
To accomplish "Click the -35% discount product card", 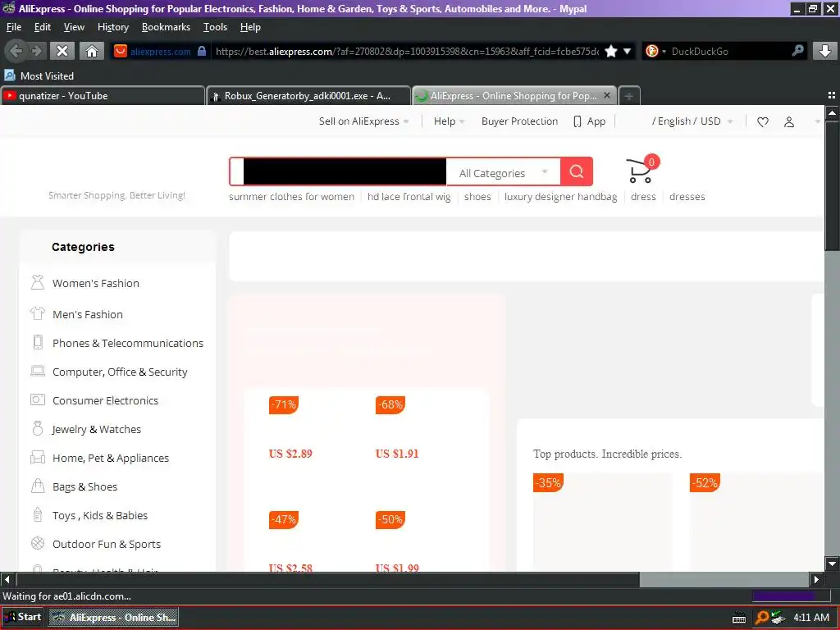I will click(x=602, y=522).
